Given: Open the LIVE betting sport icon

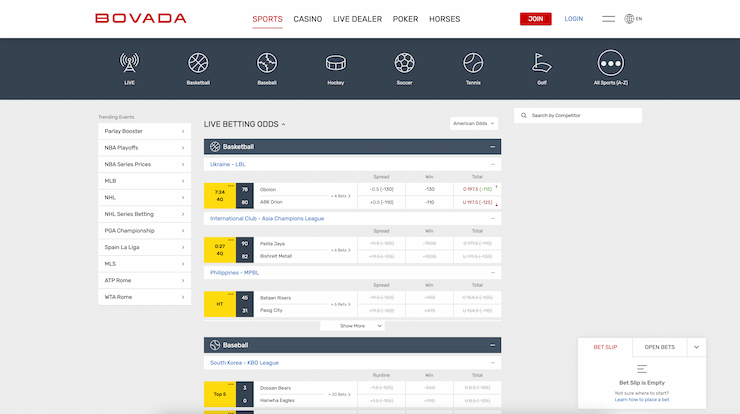Looking at the screenshot, I should [x=129, y=63].
